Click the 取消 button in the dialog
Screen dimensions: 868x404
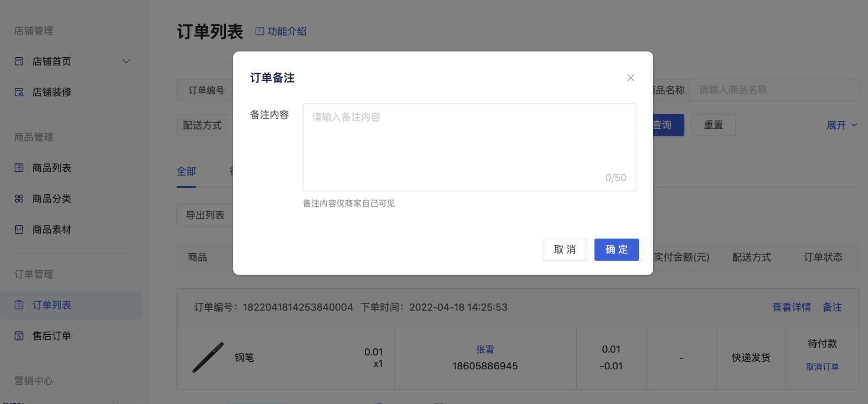click(565, 250)
